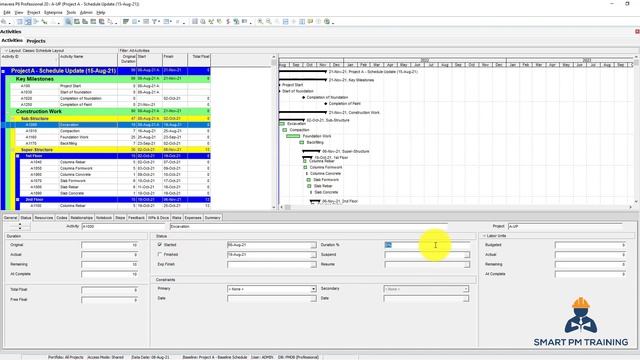Click the Foundation Work bar in Gantt chart
The height and width of the screenshot is (360, 640).
pyautogui.click(x=293, y=136)
